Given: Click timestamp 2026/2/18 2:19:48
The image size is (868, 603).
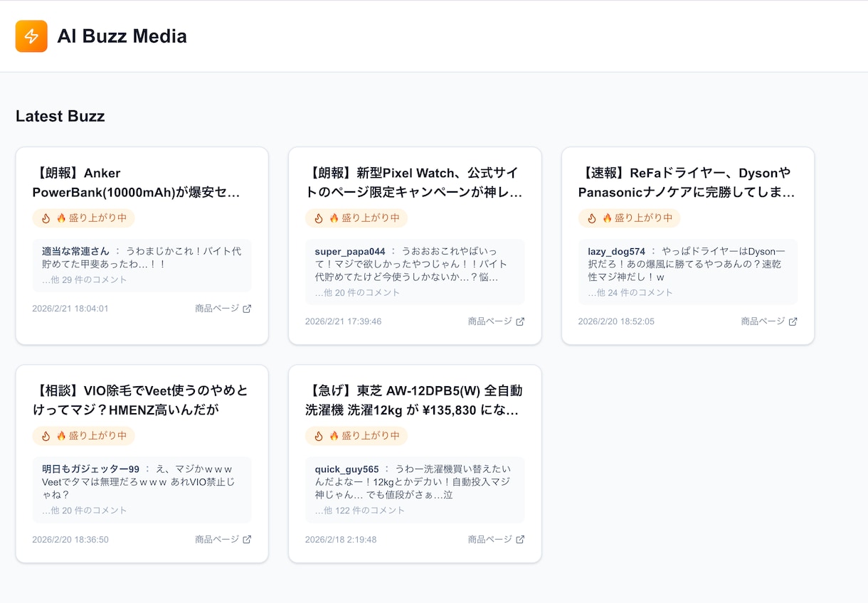Looking at the screenshot, I should (341, 539).
